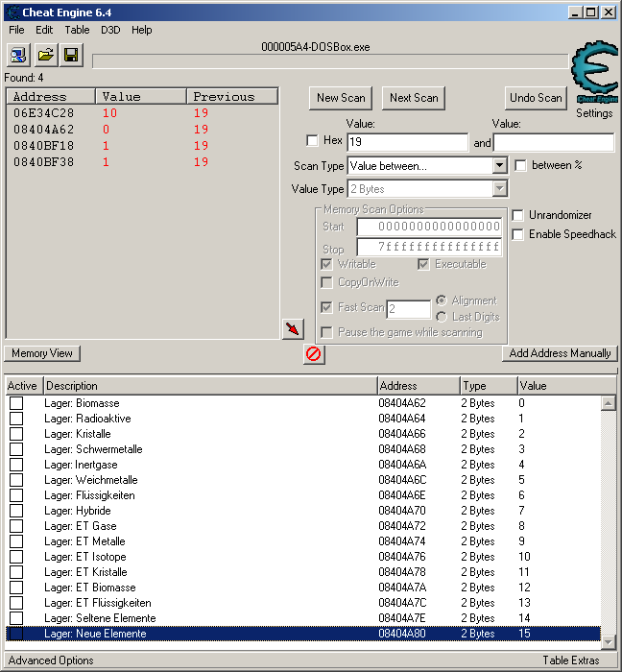Click the Cheat Engine title bar icon

pos(12,12)
